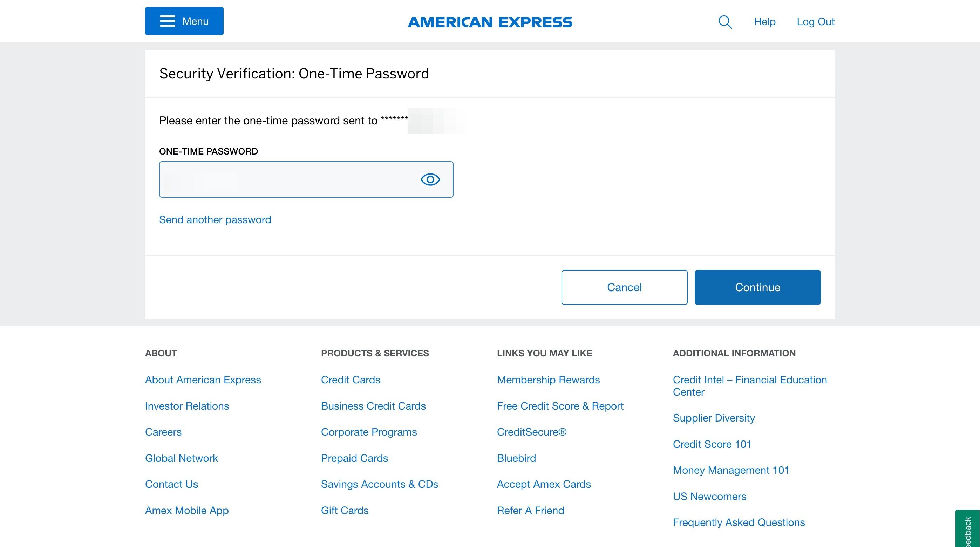The width and height of the screenshot is (980, 547).
Task: Click the American Express logo
Action: coord(490,22)
